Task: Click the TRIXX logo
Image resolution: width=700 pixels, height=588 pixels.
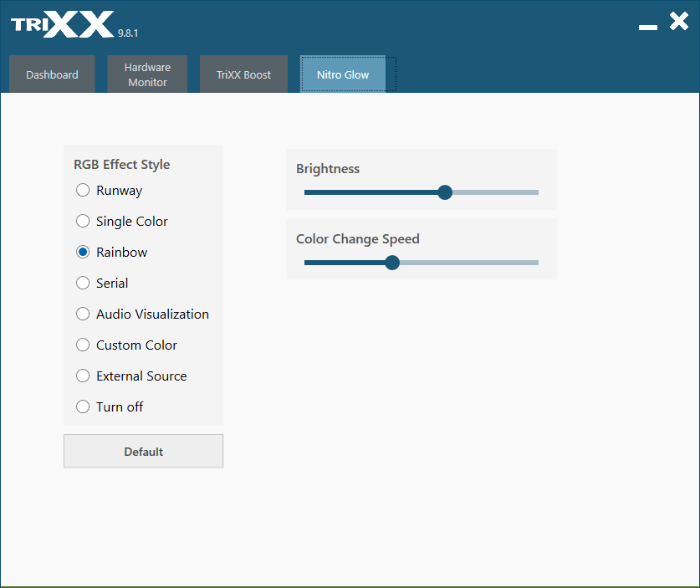Action: [63, 24]
